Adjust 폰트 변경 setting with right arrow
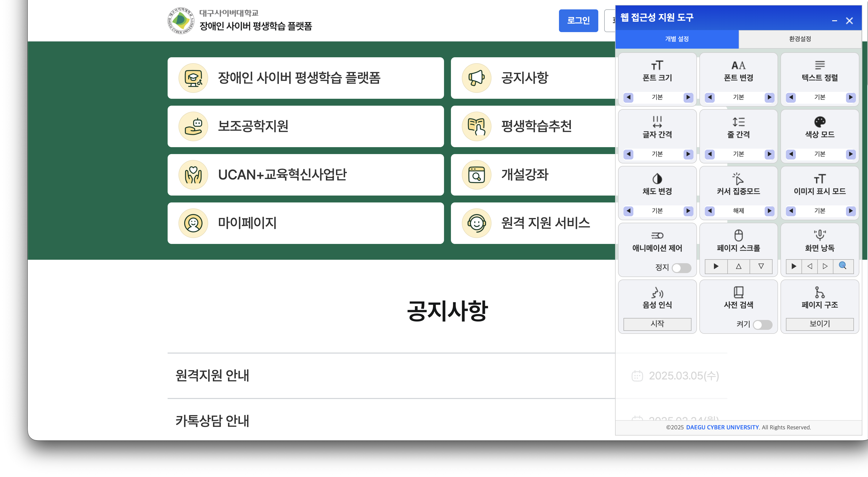This screenshot has width=868, height=477. click(x=769, y=98)
